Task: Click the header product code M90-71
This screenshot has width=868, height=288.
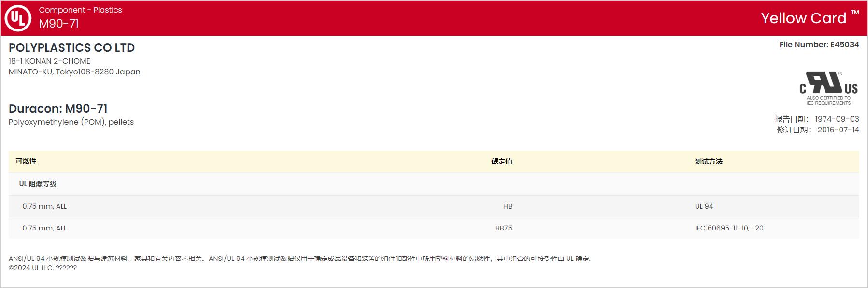Action: tap(59, 24)
